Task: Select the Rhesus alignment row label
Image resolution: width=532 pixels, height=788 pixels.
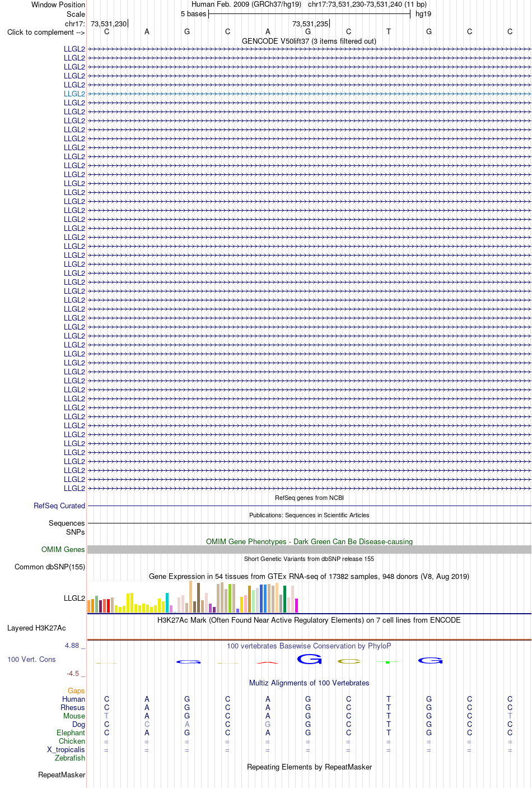Action: tap(73, 707)
